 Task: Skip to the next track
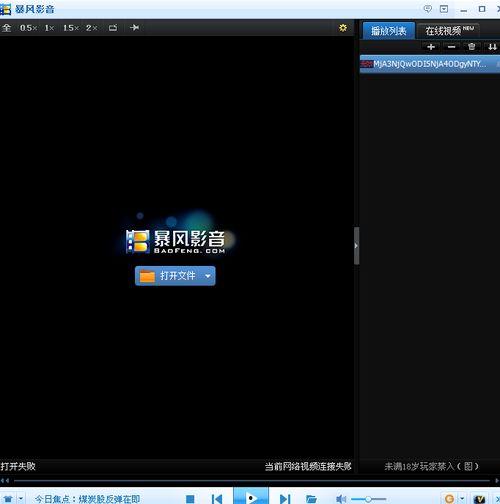(x=285, y=499)
